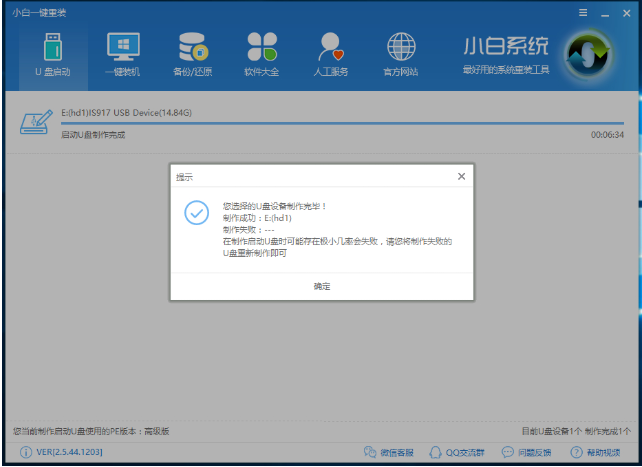This screenshot has height=467, width=642.
Task: Click the 小白系统 circular logo
Action: pos(588,55)
